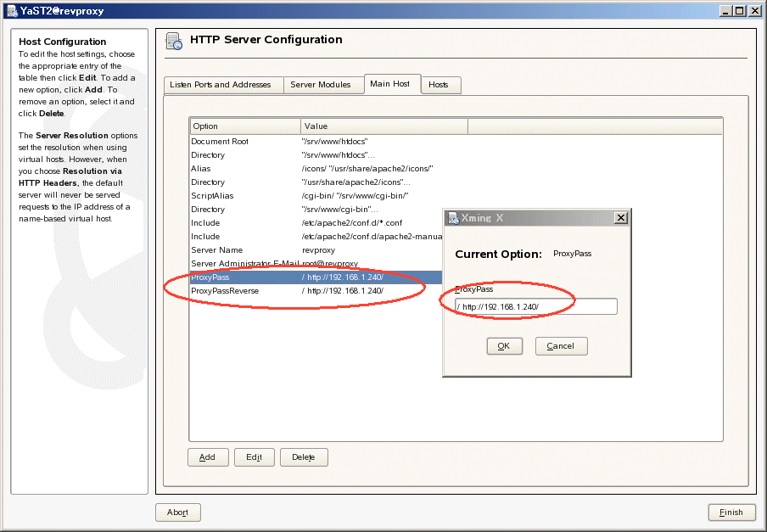Screen dimensions: 767x532
Task: Cancel the ProxyPass edit dialog
Action: pos(561,346)
